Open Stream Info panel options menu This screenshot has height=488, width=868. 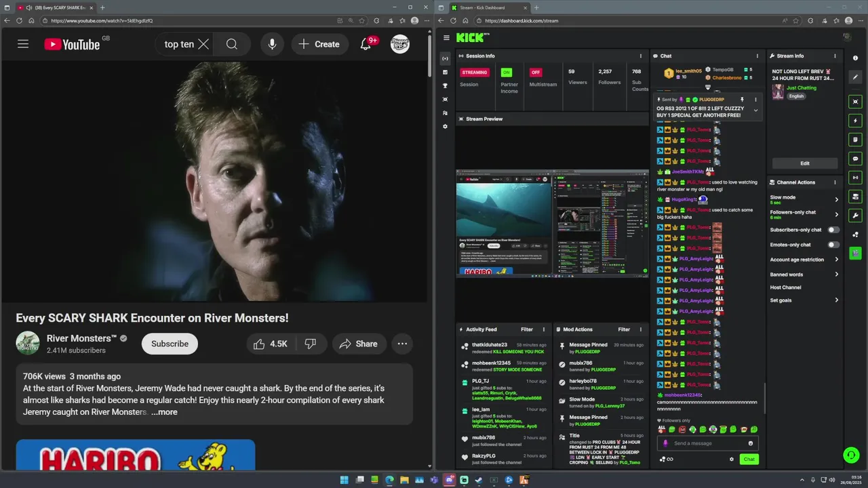(835, 56)
